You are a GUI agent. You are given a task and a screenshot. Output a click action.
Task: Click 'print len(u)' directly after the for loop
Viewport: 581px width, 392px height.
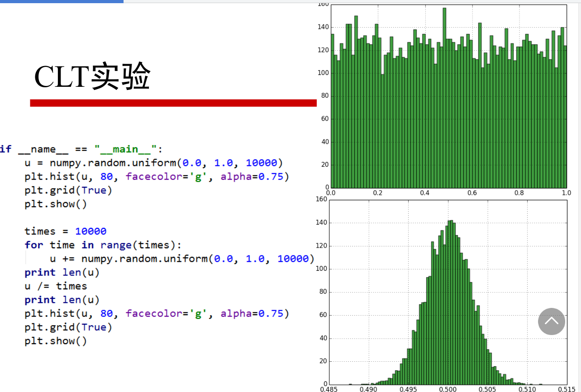(x=62, y=273)
